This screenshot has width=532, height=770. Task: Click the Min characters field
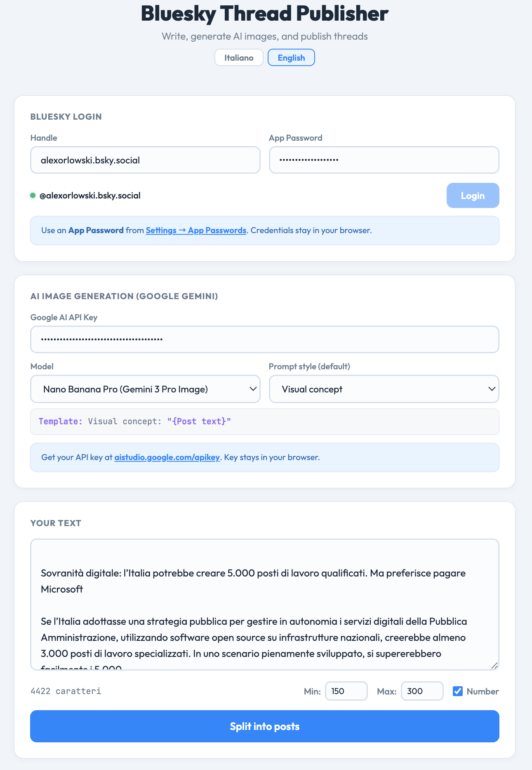346,691
